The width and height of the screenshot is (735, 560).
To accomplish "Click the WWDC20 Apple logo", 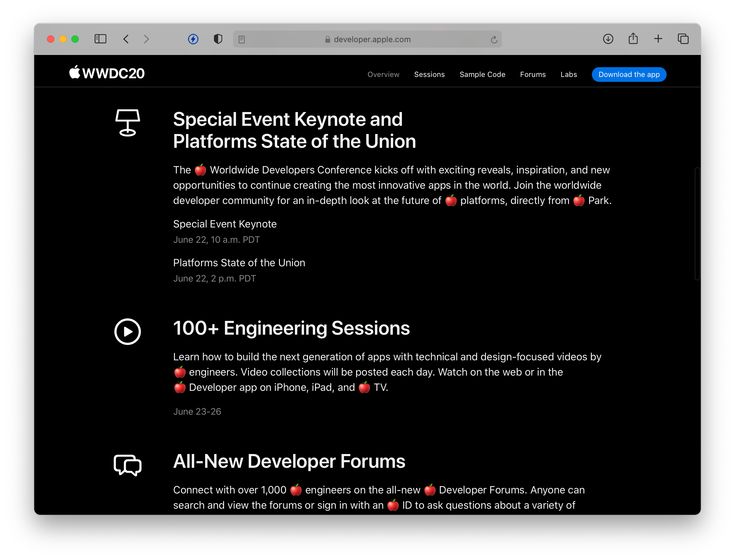I will 107,73.
